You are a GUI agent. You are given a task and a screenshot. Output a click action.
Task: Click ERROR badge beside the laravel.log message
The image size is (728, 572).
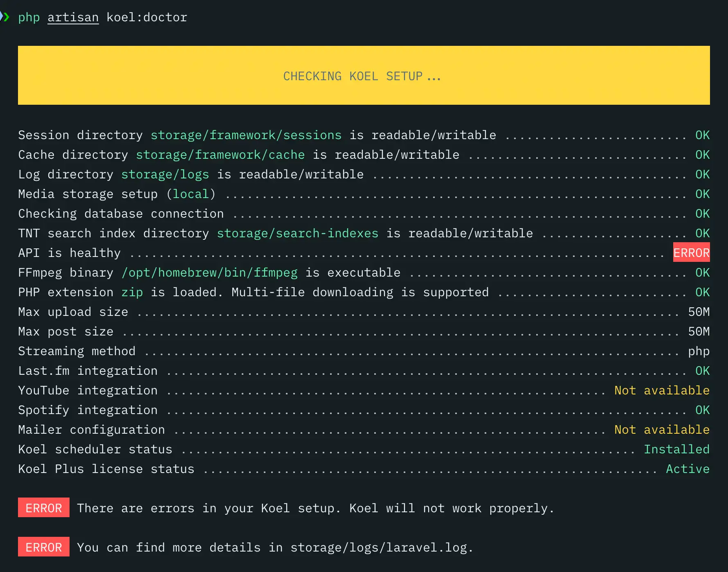tap(44, 547)
